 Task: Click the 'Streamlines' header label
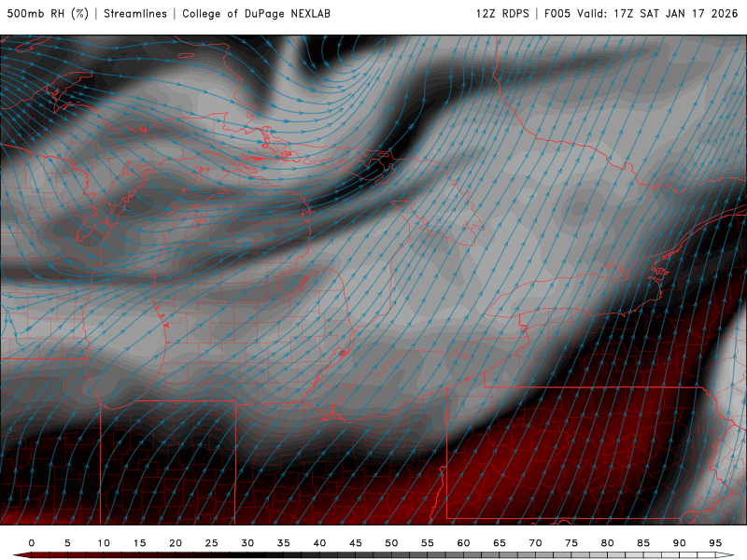coord(135,13)
